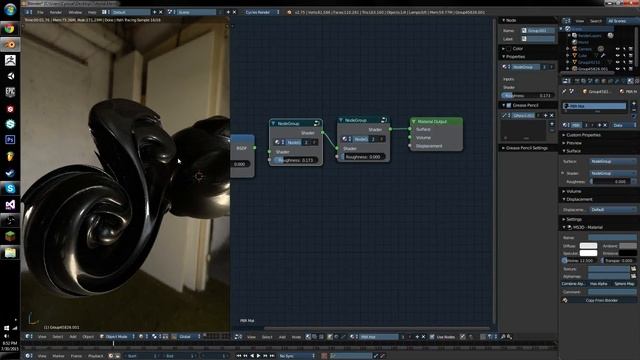Open Skype from the taskbar
Image resolution: width=640 pixels, height=360 pixels.
(x=10, y=188)
